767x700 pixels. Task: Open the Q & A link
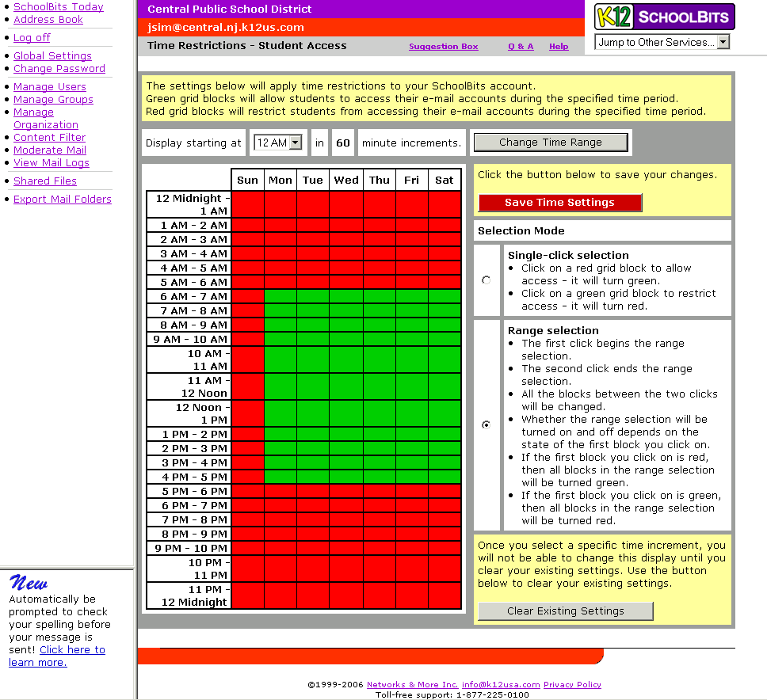[521, 47]
